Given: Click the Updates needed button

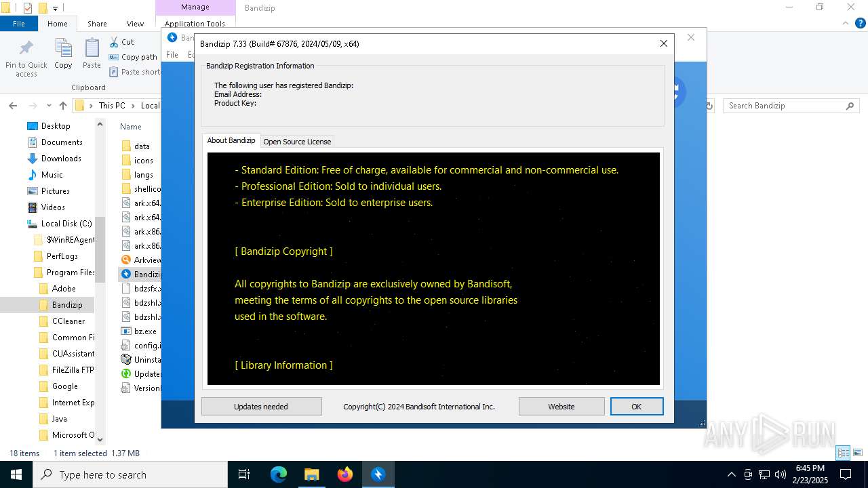Looking at the screenshot, I should coord(261,407).
